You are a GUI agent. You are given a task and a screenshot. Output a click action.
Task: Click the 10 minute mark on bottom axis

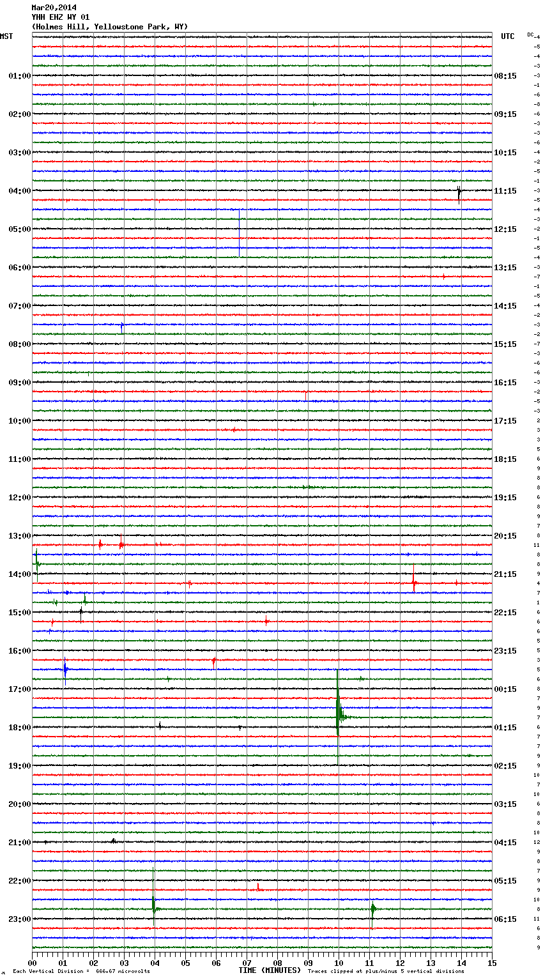(339, 963)
